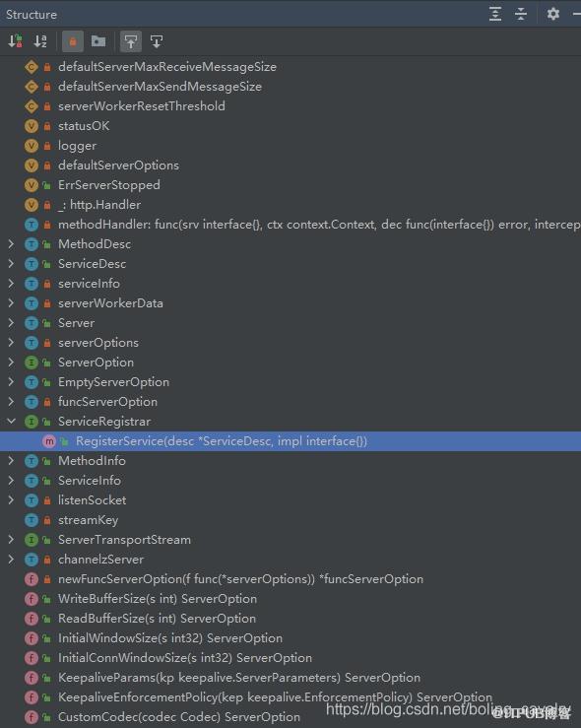Select 'defaultServerMaxSendMessageSize' text

coord(160,87)
